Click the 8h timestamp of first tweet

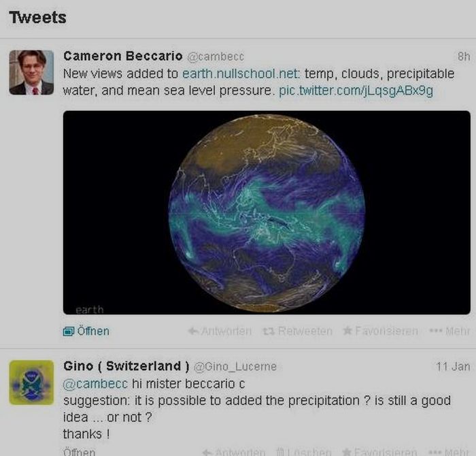464,56
